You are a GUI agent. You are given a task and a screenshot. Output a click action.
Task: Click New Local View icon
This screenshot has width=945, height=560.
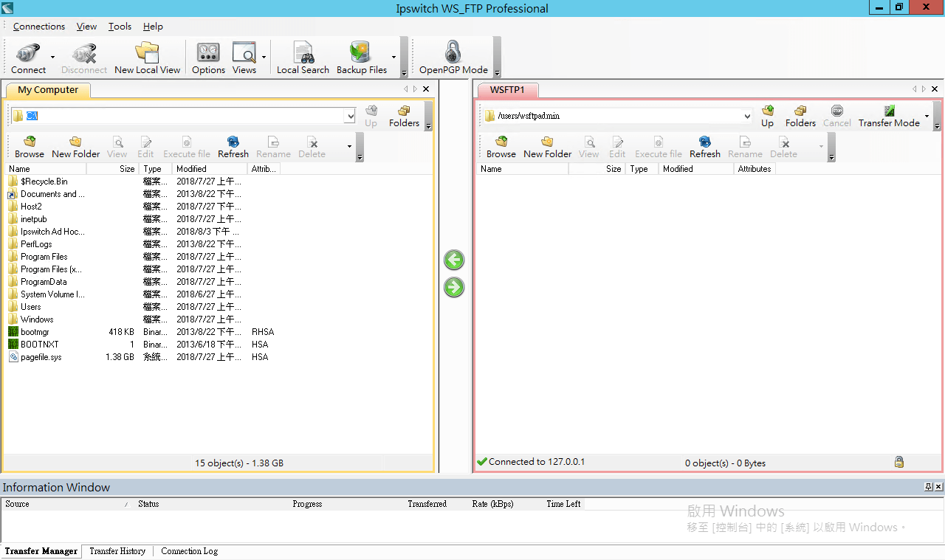(x=147, y=57)
